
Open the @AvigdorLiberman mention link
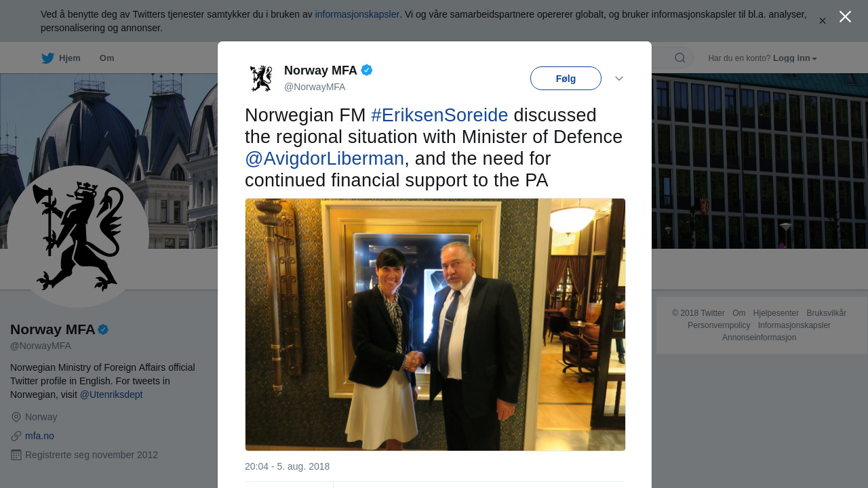coord(324,159)
